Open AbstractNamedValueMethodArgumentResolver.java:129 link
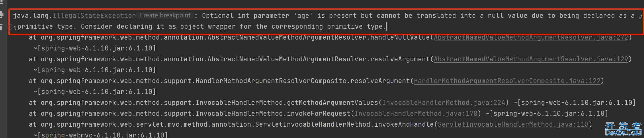The height and width of the screenshot is (138, 644). 531,59
